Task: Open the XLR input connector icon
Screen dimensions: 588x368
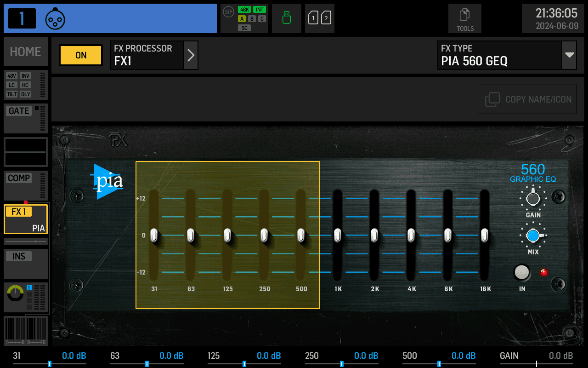Action: click(x=55, y=18)
